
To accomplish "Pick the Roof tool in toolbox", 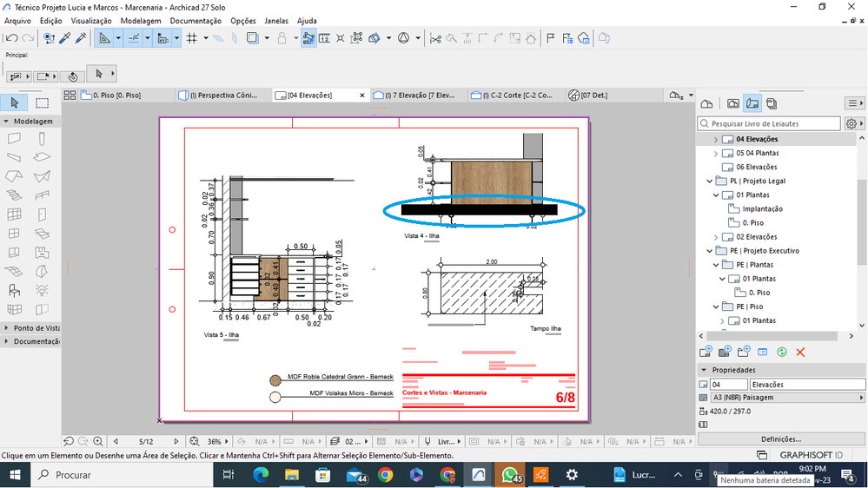I will point(15,176).
